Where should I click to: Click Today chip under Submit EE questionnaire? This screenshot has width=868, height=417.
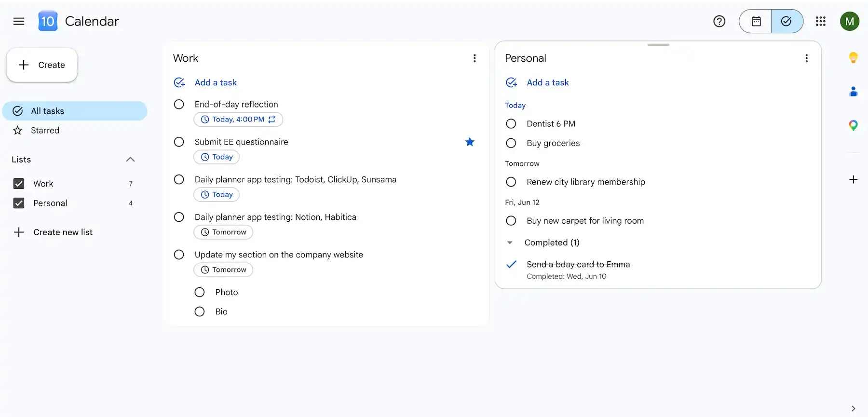coord(217,157)
